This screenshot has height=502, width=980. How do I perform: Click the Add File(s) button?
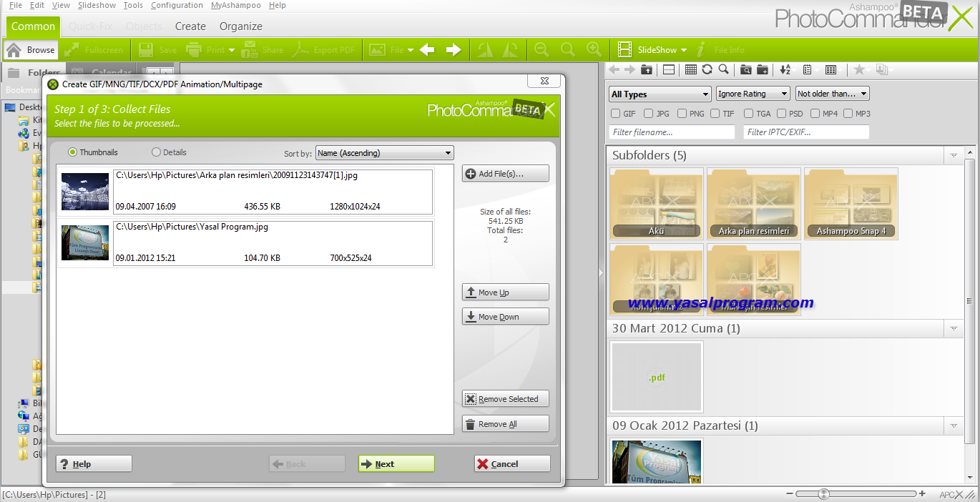tap(505, 174)
